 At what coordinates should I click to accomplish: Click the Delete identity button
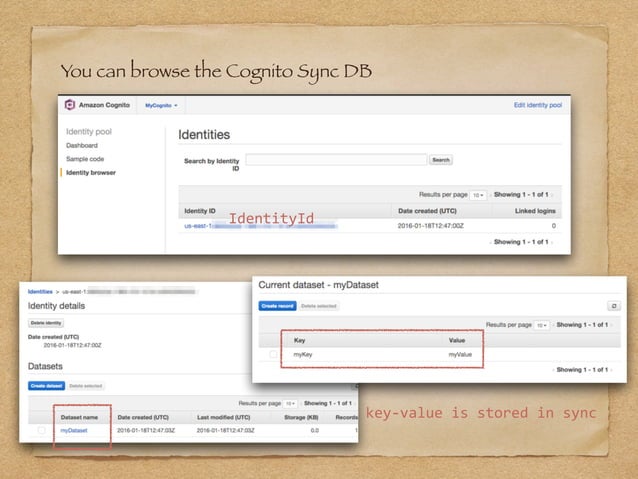coord(46,323)
